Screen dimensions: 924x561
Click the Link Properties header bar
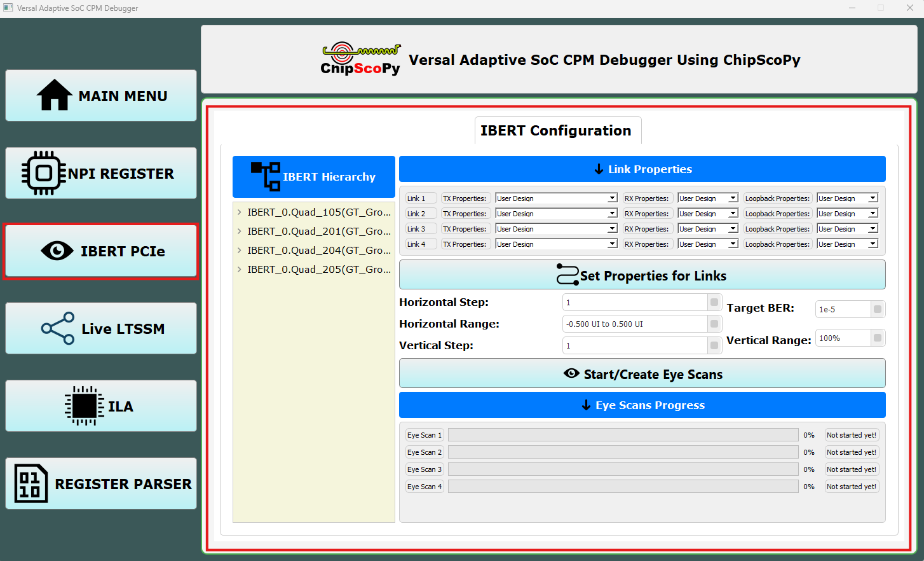pyautogui.click(x=642, y=169)
